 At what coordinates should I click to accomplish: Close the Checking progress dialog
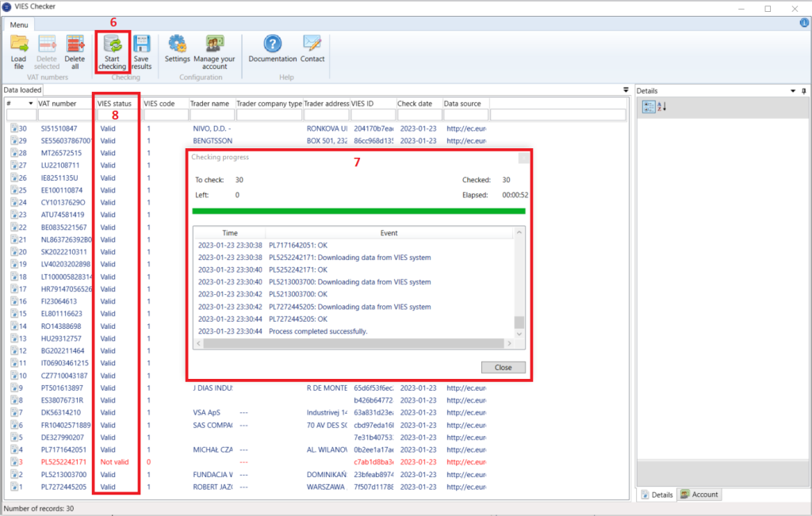tap(503, 368)
